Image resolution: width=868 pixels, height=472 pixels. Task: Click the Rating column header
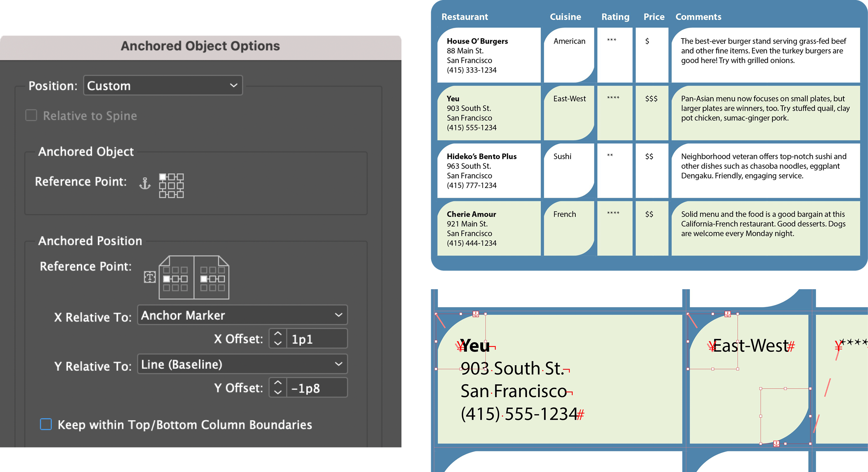(615, 17)
